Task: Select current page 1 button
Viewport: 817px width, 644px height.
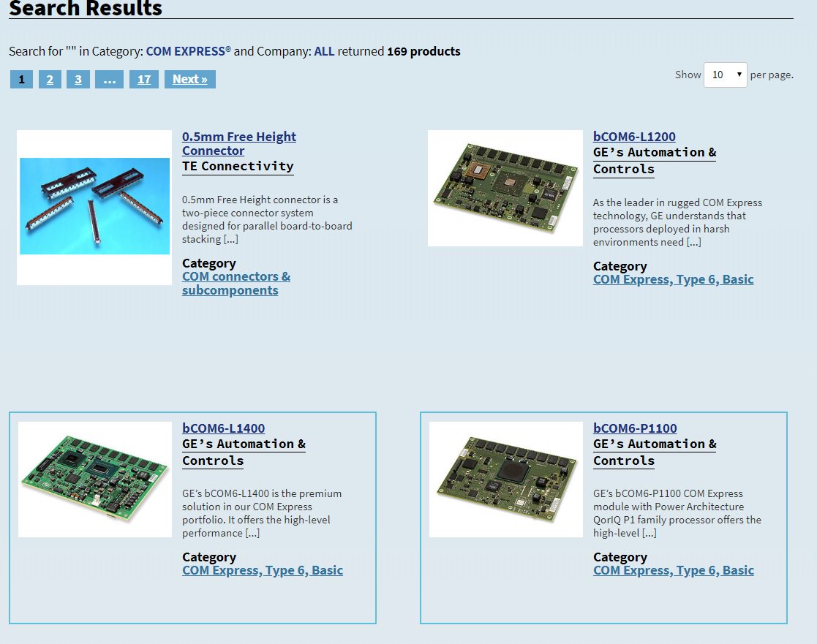Action: (21, 79)
